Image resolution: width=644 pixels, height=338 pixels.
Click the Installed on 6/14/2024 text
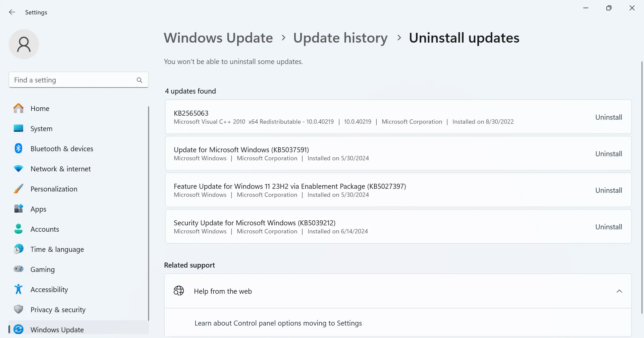tap(337, 231)
